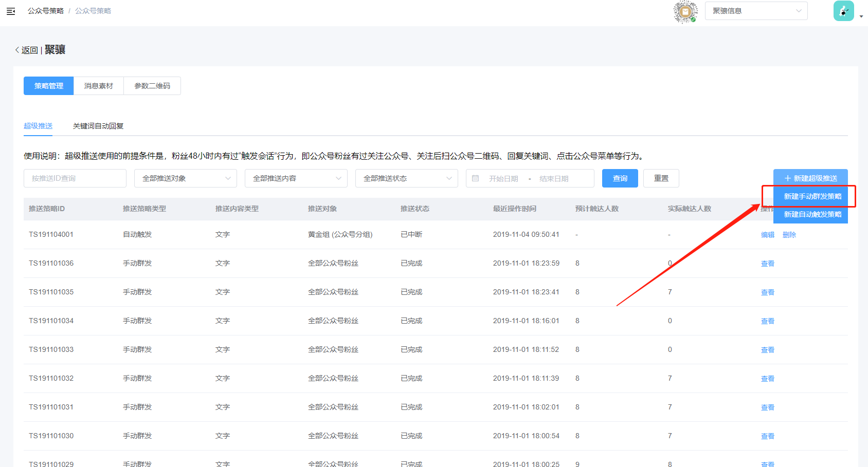Switch to the 参数二维码 tab
The image size is (868, 467).
[152, 86]
